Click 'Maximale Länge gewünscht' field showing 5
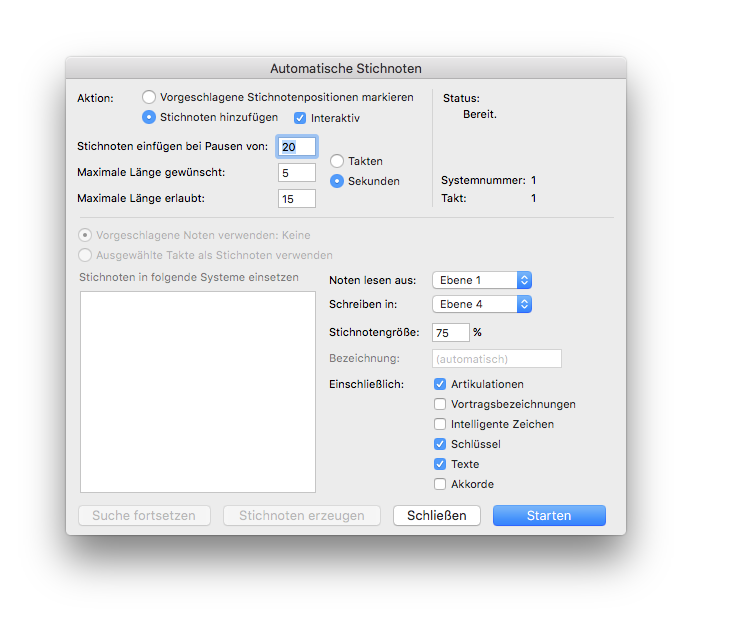Screen dimensions: 738x626 tap(297, 173)
